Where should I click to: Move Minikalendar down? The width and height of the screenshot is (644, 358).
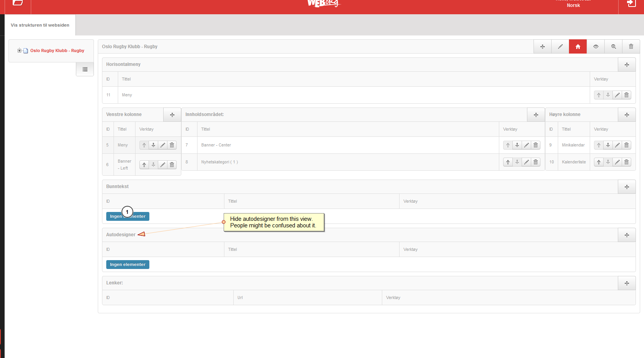608,145
